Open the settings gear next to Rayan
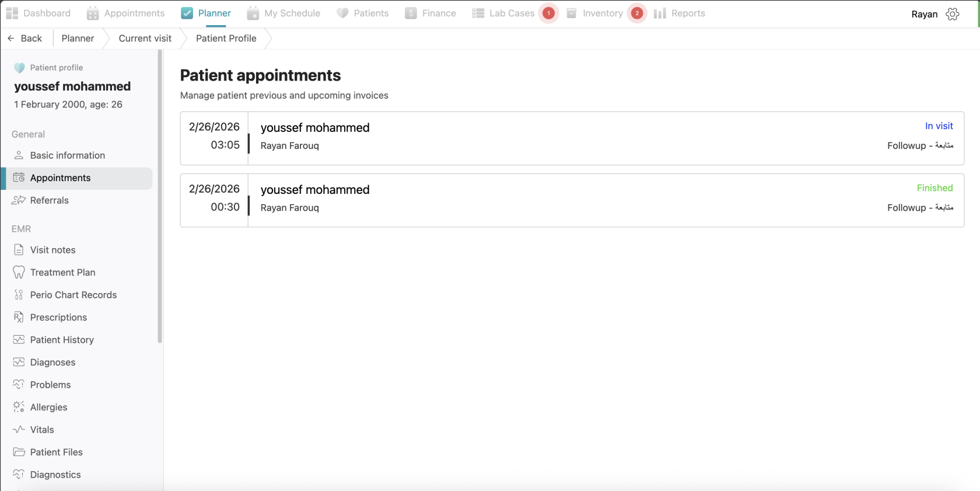 [953, 13]
